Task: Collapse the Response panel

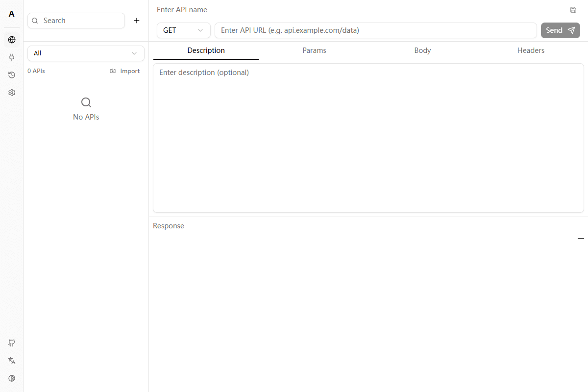Action: pos(581,239)
